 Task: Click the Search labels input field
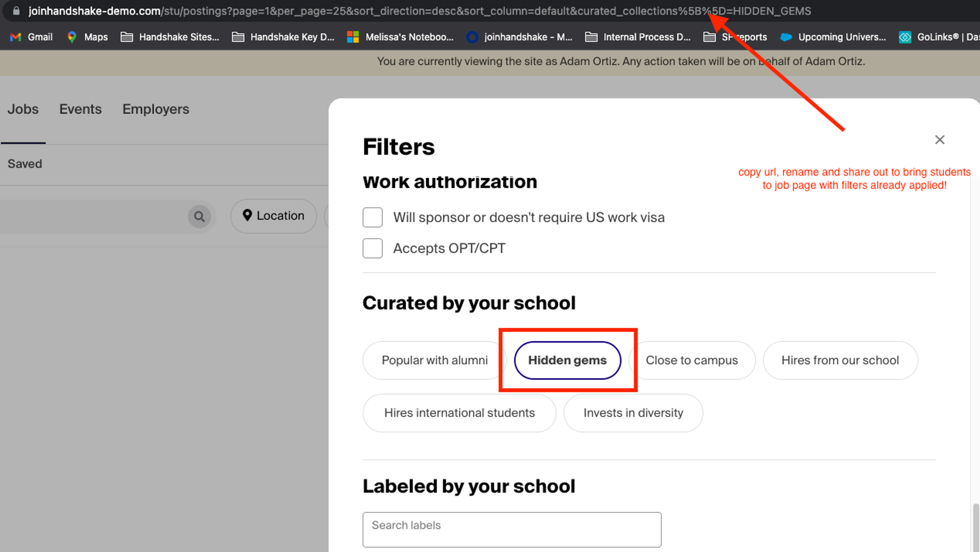[512, 529]
